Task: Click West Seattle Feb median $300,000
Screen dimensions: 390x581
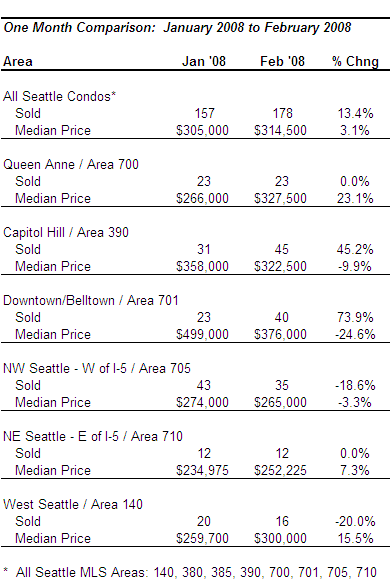Action: (280, 538)
